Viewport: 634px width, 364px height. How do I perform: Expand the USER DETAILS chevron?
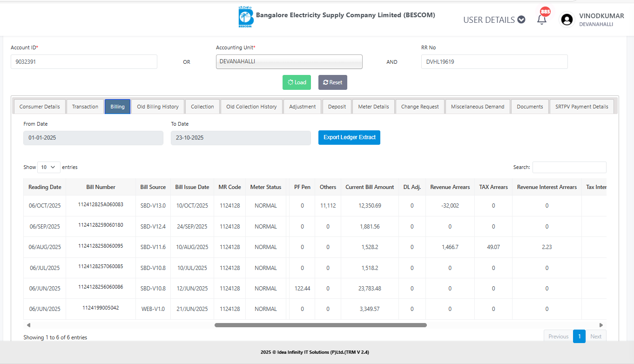coord(521,20)
